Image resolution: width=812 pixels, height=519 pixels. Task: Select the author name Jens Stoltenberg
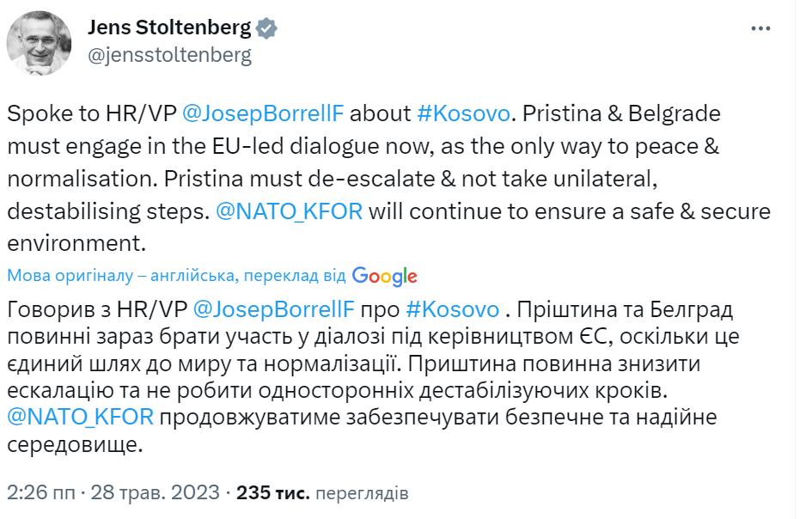pyautogui.click(x=168, y=27)
